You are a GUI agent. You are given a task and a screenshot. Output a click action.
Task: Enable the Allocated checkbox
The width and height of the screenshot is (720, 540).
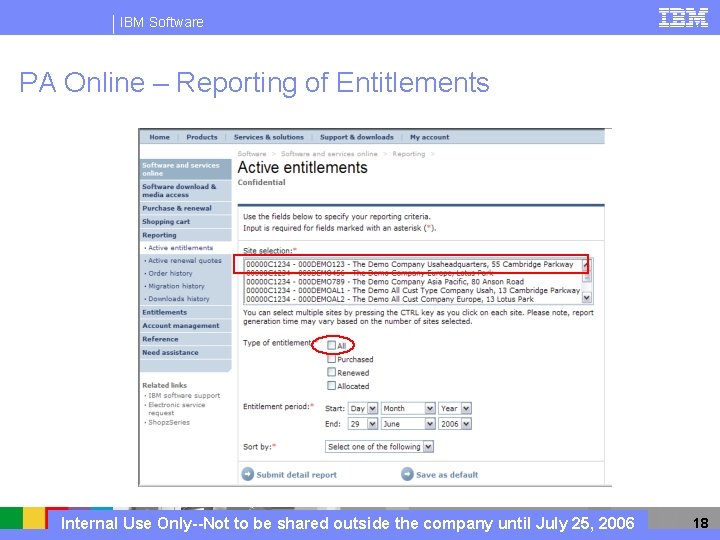[332, 386]
